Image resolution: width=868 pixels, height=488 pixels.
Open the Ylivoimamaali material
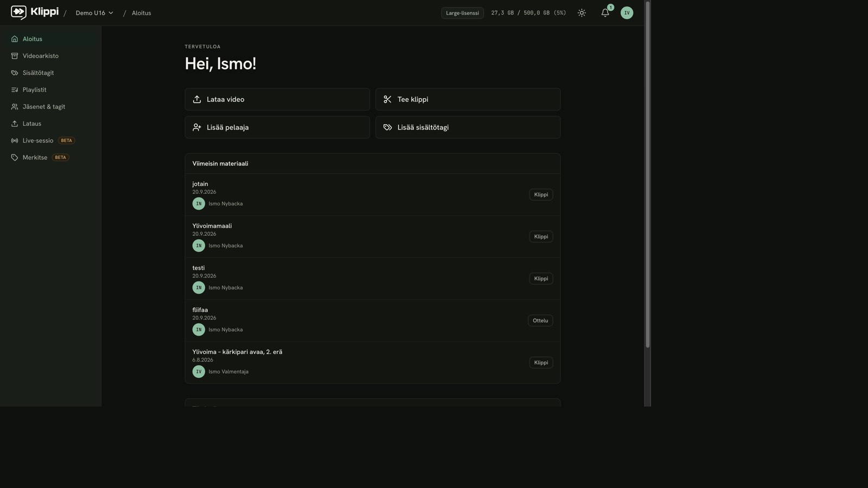point(373,236)
